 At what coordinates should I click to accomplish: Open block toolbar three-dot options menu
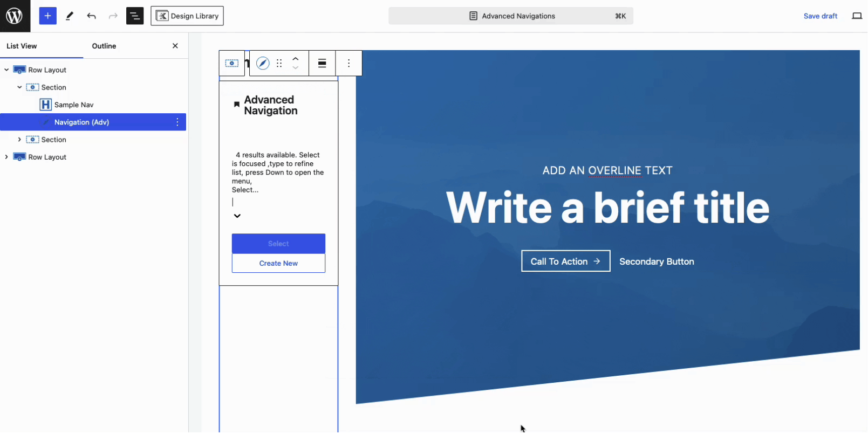pyautogui.click(x=349, y=64)
